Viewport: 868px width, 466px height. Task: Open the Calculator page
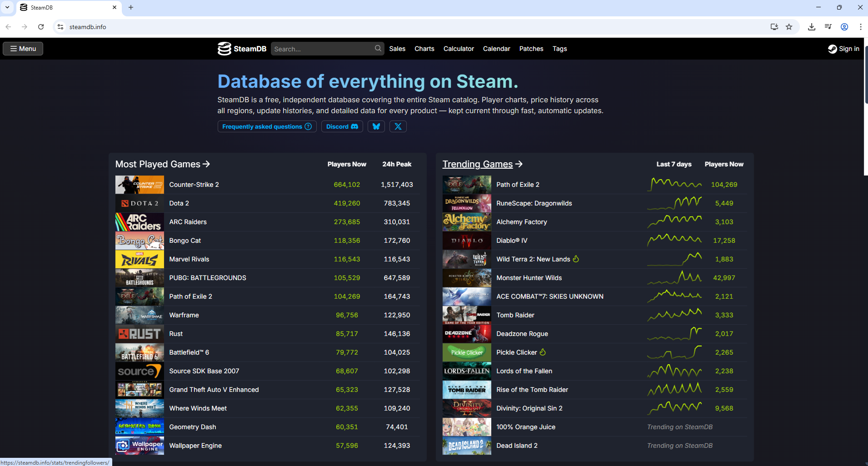click(459, 49)
